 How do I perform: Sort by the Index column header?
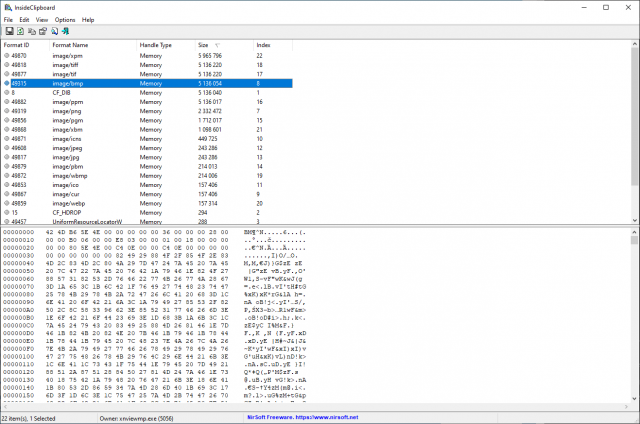tap(273, 45)
